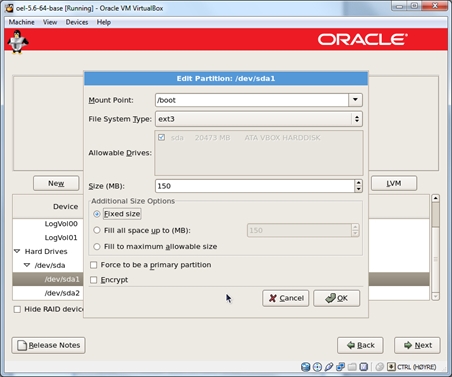This screenshot has height=377, width=452.
Task: Open the View menu
Action: coord(50,22)
